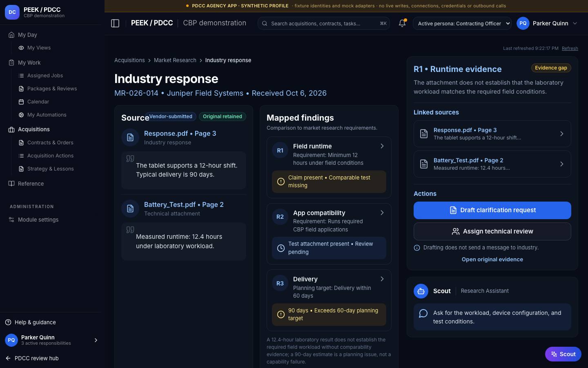The height and width of the screenshot is (368, 588).
Task: Go to Market Research breadcrumb
Action: click(175, 60)
